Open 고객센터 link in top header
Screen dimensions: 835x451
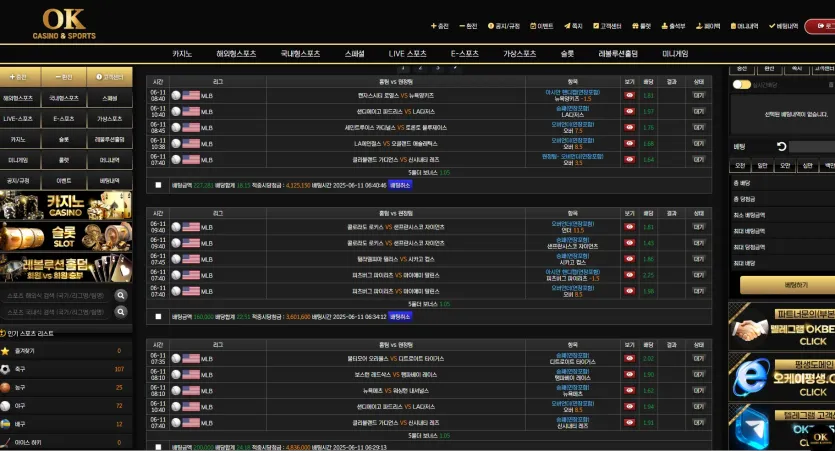(607, 26)
